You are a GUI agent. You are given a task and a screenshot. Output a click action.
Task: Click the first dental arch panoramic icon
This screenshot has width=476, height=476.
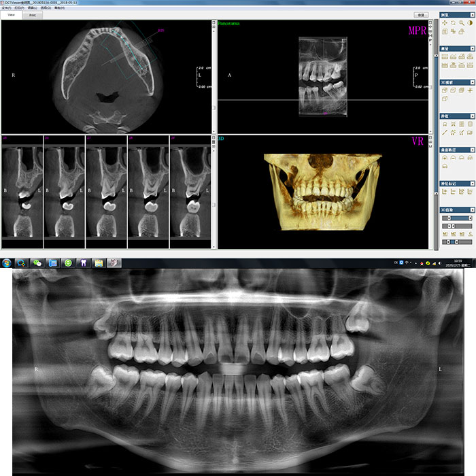[x=444, y=157]
